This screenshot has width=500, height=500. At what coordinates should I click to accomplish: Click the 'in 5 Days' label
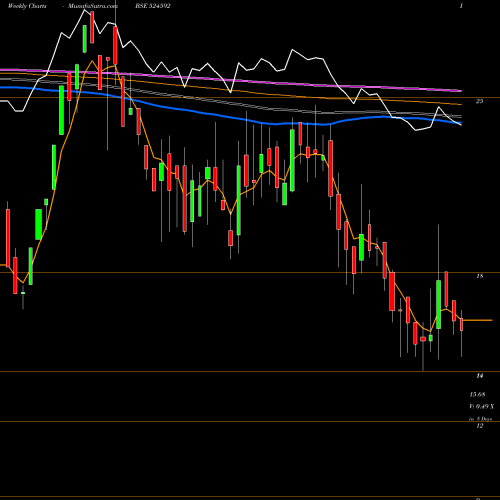[480, 419]
